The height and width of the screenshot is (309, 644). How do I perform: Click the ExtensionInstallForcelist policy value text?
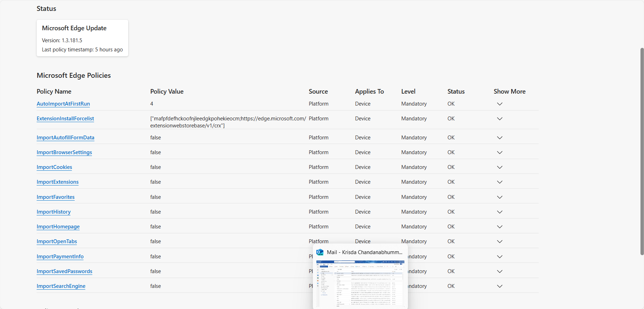(x=228, y=122)
